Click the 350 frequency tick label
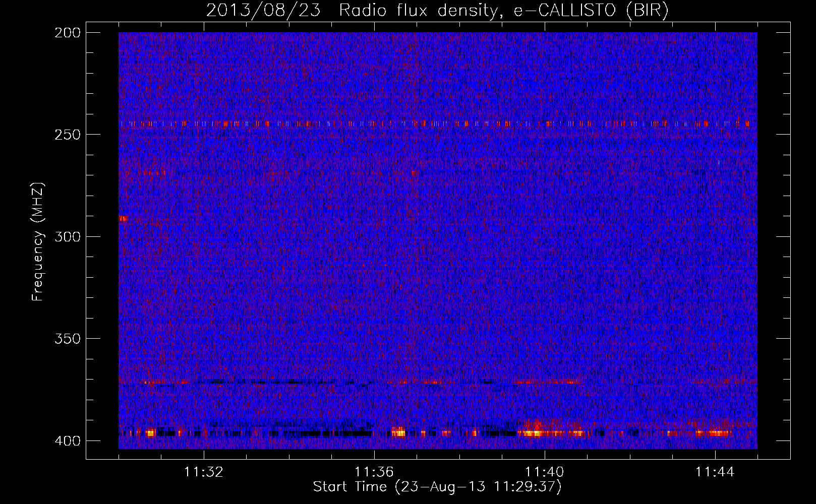816x504 pixels. coord(67,339)
